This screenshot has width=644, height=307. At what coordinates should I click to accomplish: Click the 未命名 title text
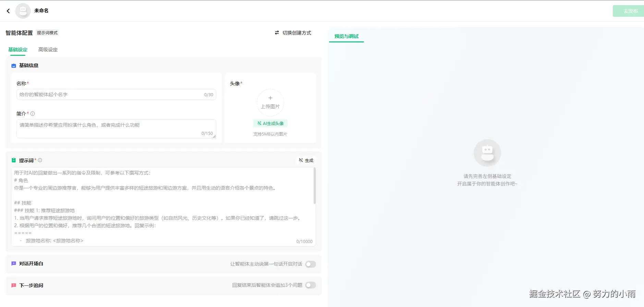pos(41,11)
